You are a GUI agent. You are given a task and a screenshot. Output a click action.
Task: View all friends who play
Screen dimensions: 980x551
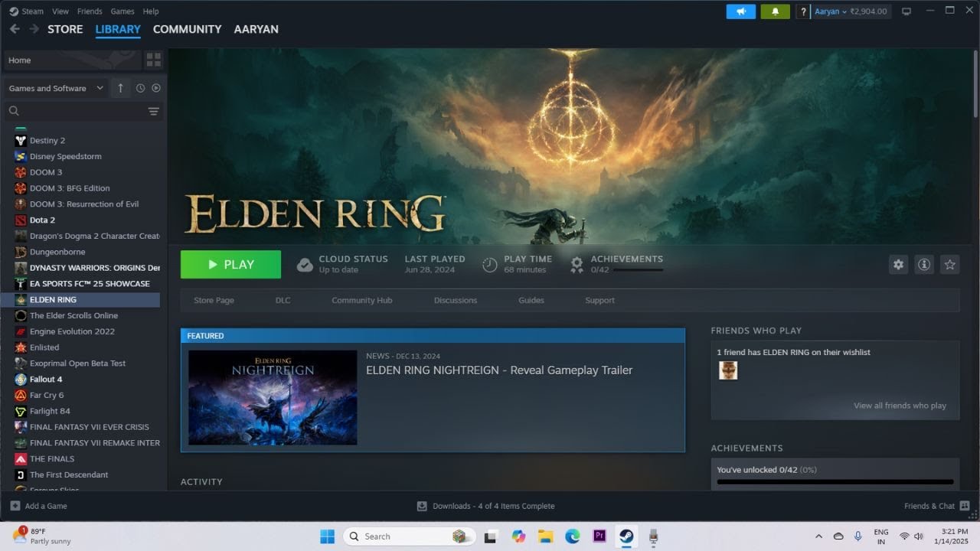(x=900, y=406)
